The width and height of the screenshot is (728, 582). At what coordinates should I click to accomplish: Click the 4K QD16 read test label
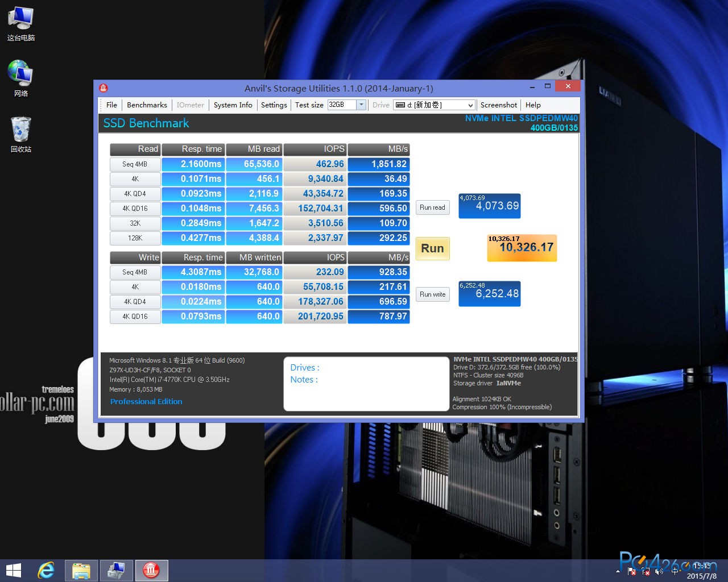click(135, 209)
